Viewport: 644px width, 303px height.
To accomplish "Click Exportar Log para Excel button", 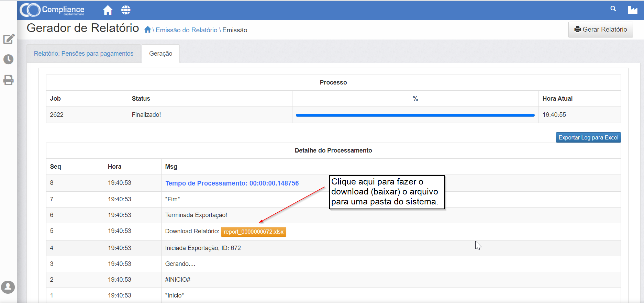I will click(588, 137).
